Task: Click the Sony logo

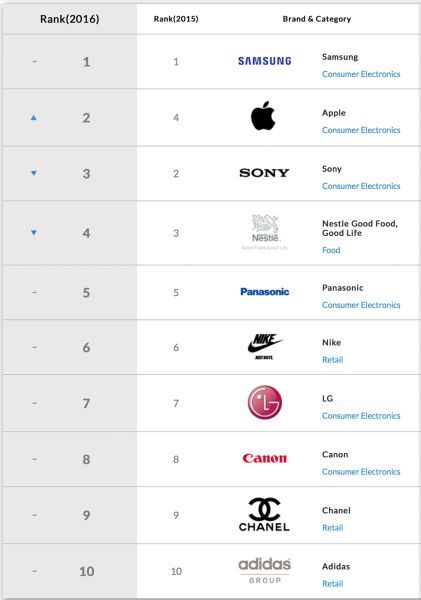Action: click(264, 173)
